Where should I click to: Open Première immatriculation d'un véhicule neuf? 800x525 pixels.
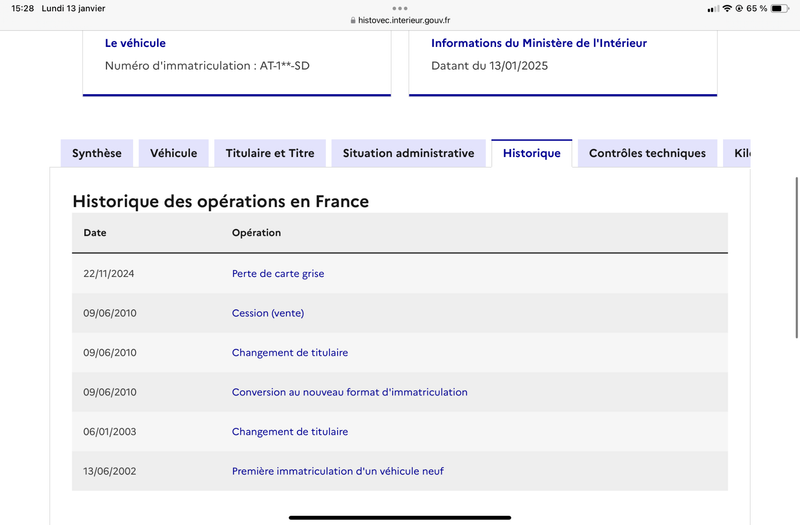(338, 471)
